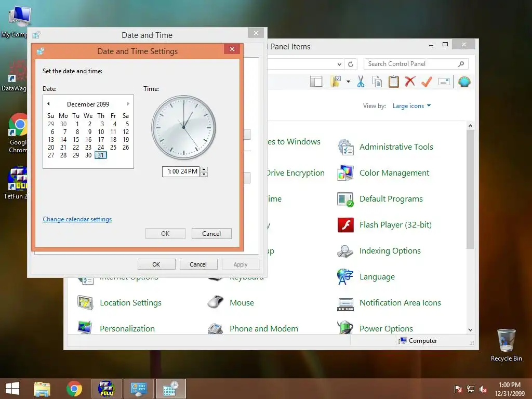Image resolution: width=532 pixels, height=399 pixels.
Task: Click OK in the Date and Time dialog
Action: coord(156,264)
